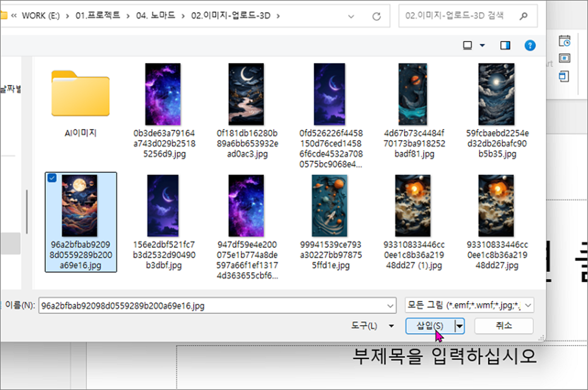
Task: Open the view options dropdown arrow
Action: tap(482, 45)
